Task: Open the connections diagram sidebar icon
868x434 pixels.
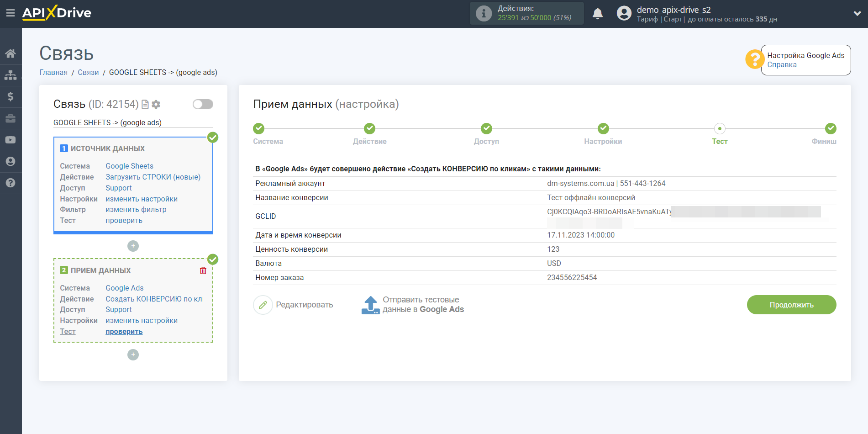Action: click(11, 75)
